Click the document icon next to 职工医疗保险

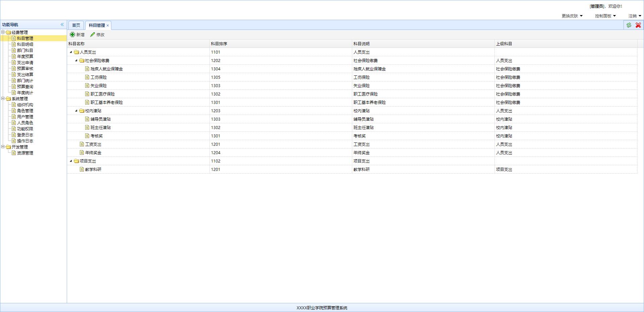point(87,94)
